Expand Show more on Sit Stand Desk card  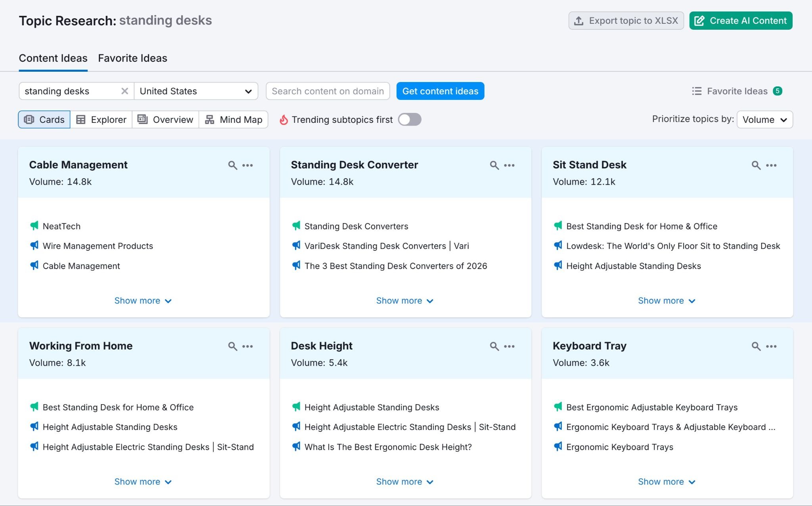point(666,301)
